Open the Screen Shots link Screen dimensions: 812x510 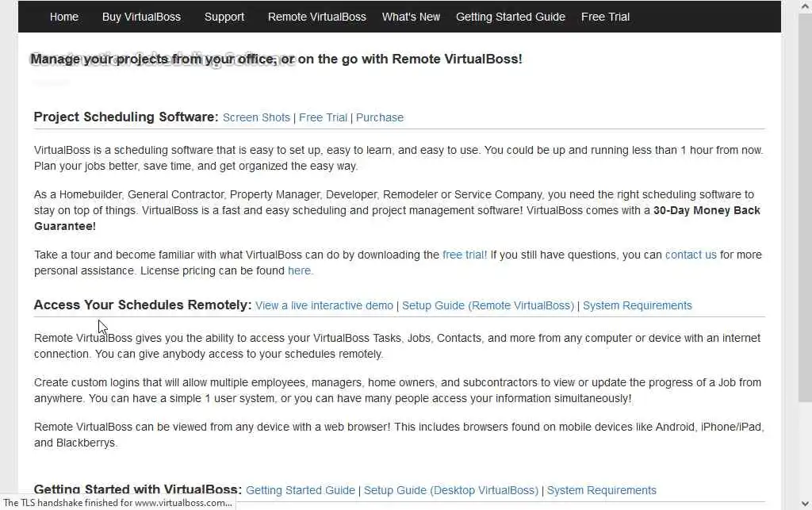[256, 117]
